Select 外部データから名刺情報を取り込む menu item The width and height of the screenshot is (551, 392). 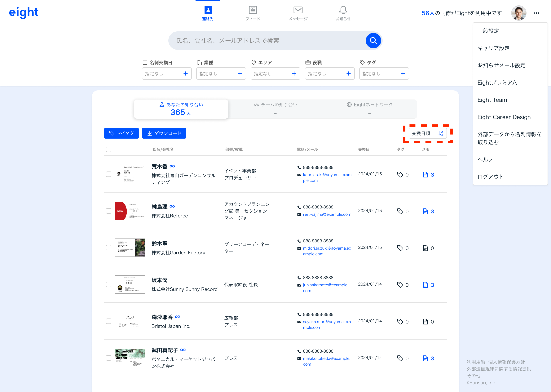click(x=509, y=138)
